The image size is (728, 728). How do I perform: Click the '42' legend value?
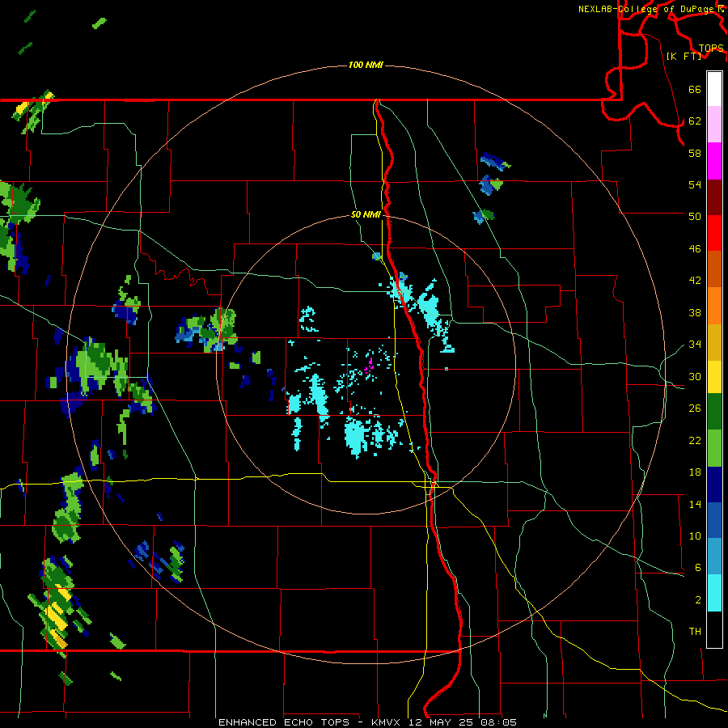(695, 281)
